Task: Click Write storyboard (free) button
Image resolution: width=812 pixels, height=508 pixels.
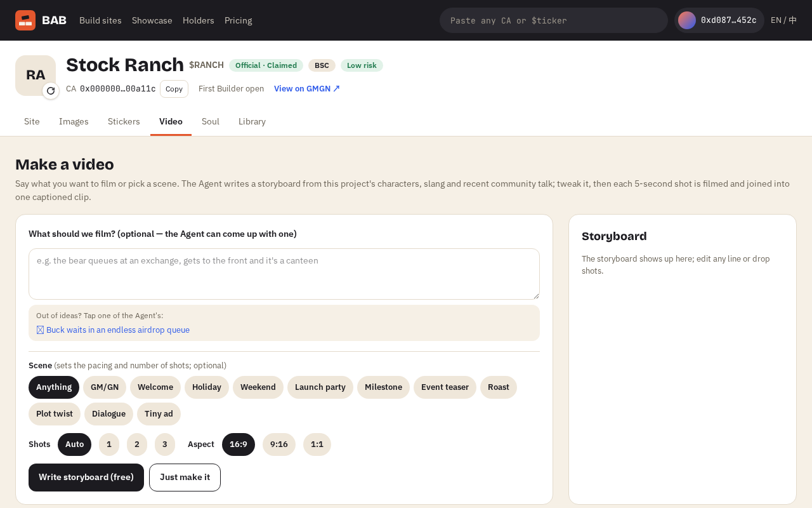Action: click(86, 478)
